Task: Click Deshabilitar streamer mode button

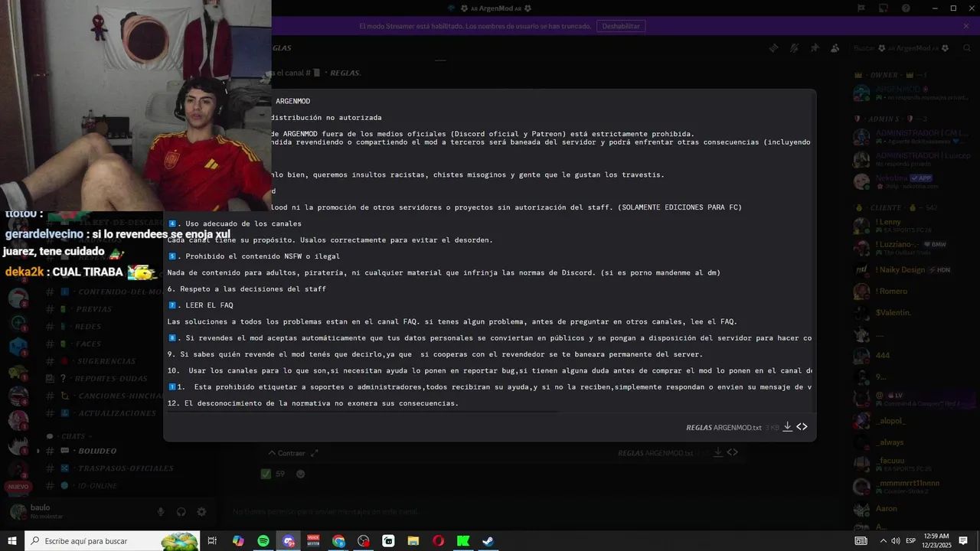Action: click(x=620, y=26)
